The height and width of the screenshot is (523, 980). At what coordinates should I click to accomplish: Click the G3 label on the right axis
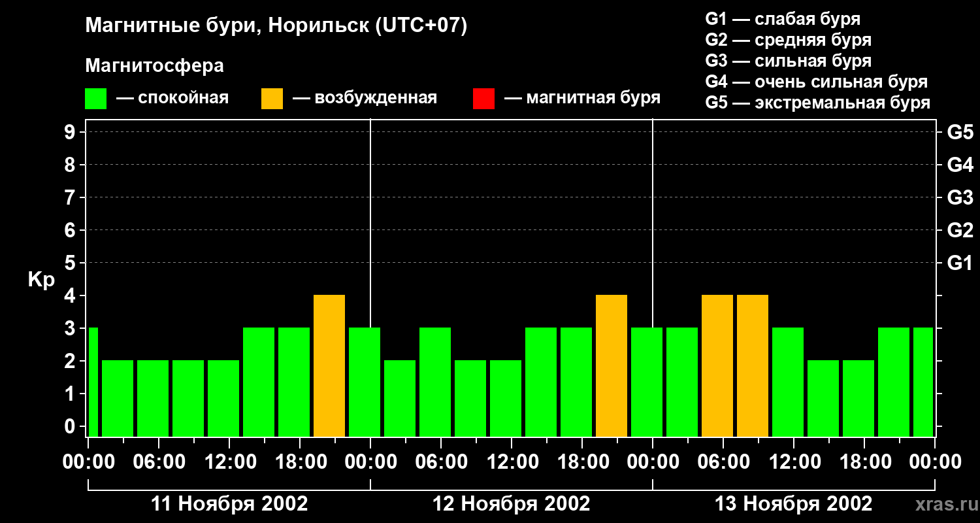960,198
